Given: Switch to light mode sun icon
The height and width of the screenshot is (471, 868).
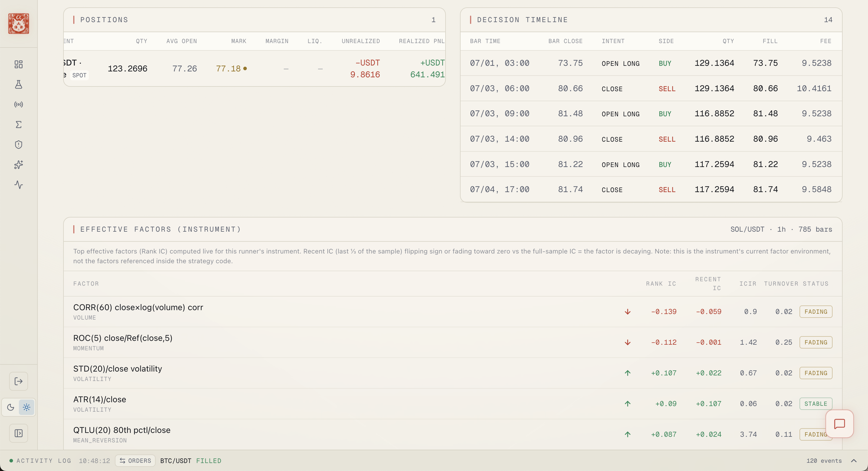Looking at the screenshot, I should pos(27,407).
